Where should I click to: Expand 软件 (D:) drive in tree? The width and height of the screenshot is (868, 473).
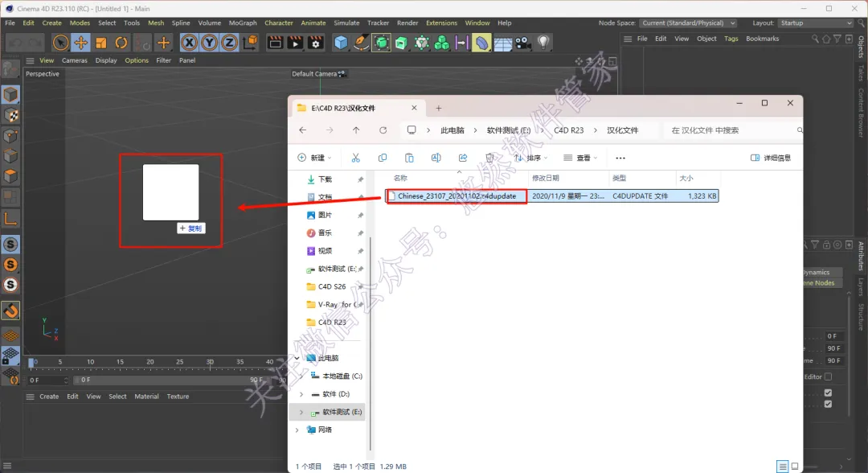pos(301,394)
